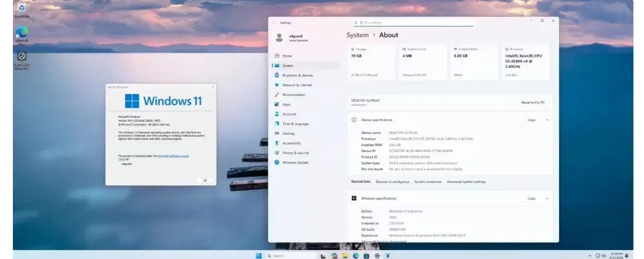644x259 pixels.
Task: Open the Processor Intel Xeon card
Action: pyautogui.click(x=526, y=62)
